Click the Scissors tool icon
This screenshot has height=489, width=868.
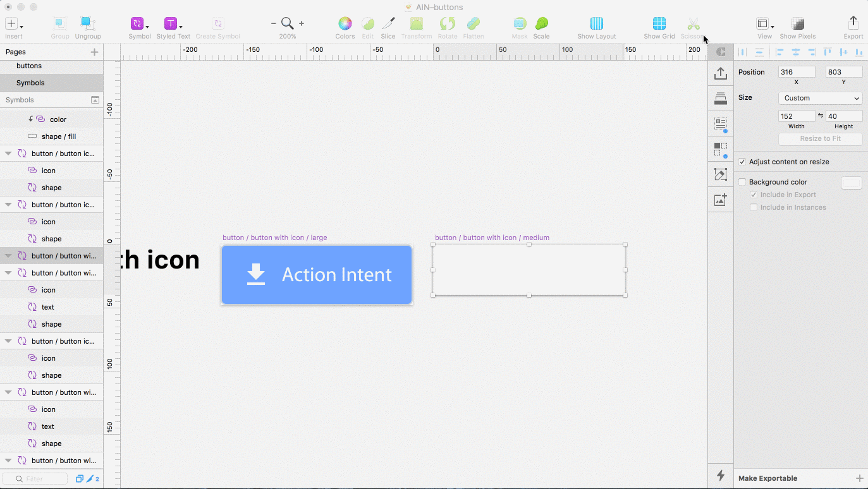pos(694,24)
